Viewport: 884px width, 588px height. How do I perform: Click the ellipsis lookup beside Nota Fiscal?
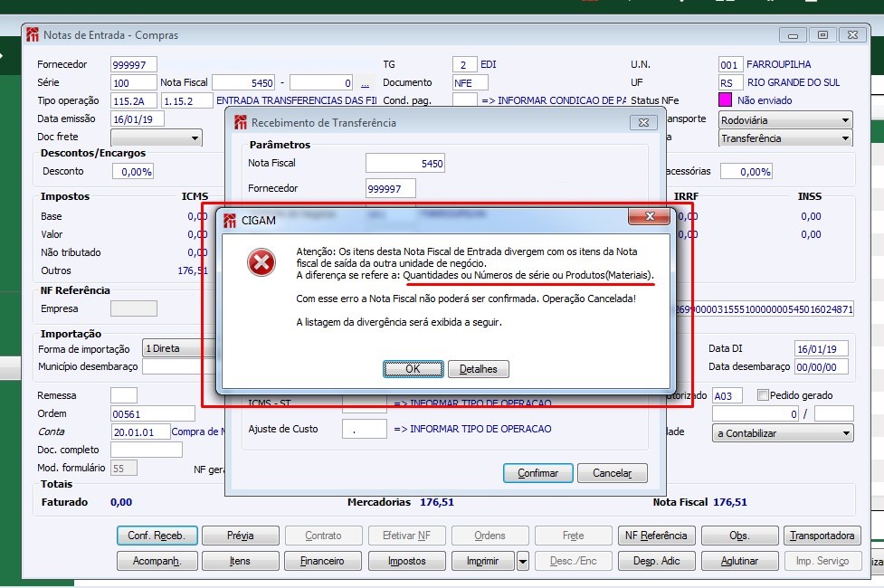[x=365, y=83]
